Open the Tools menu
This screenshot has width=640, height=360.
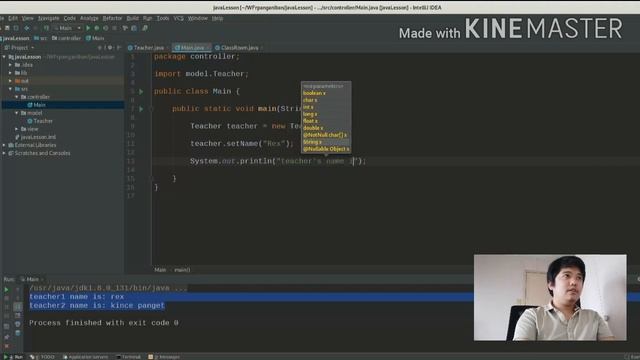163,18
